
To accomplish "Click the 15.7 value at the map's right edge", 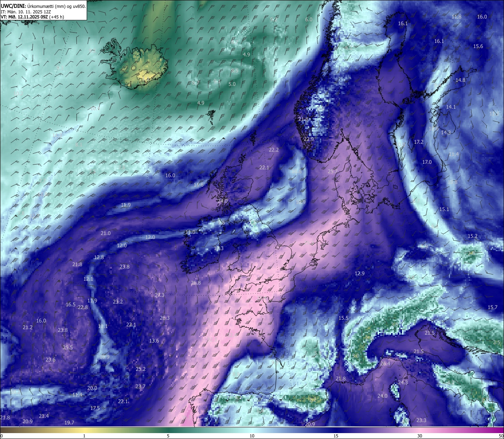I will (493, 307).
